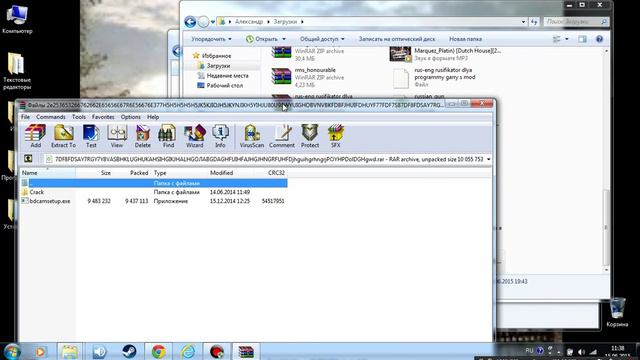Click the volume icon in system tray
The width and height of the screenshot is (640, 360).
[x=581, y=352]
